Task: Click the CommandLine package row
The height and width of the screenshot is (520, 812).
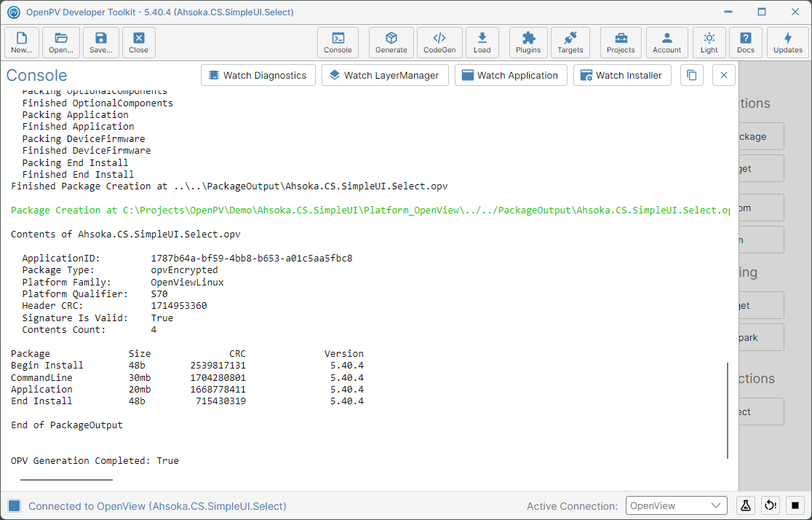Action: pos(187,377)
